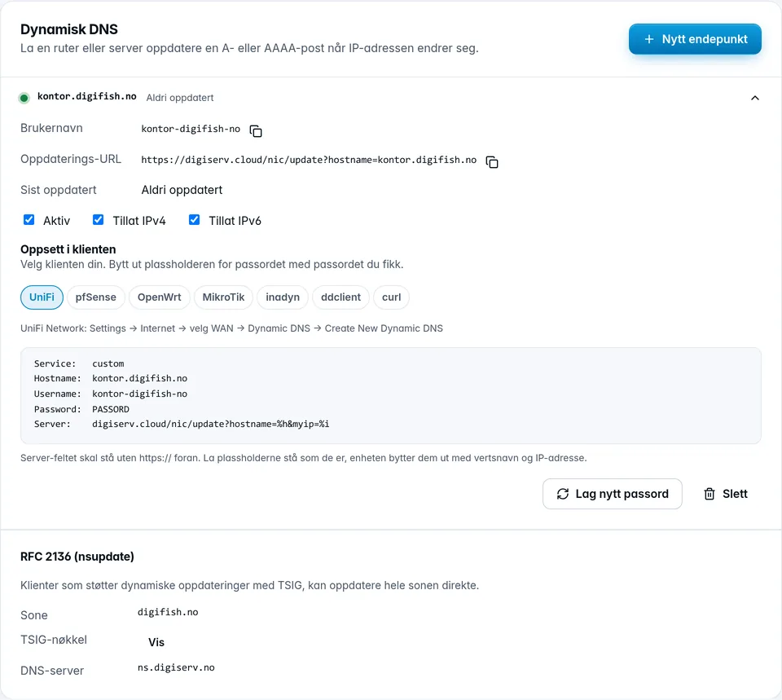782x700 pixels.
Task: Click the green status dot for kontor.digifish.no
Action: (x=24, y=98)
